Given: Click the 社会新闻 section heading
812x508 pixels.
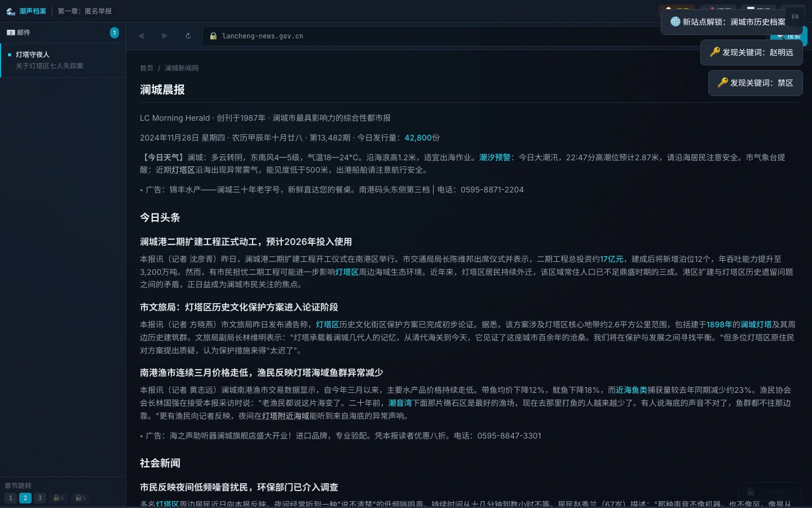Looking at the screenshot, I should point(160,463).
